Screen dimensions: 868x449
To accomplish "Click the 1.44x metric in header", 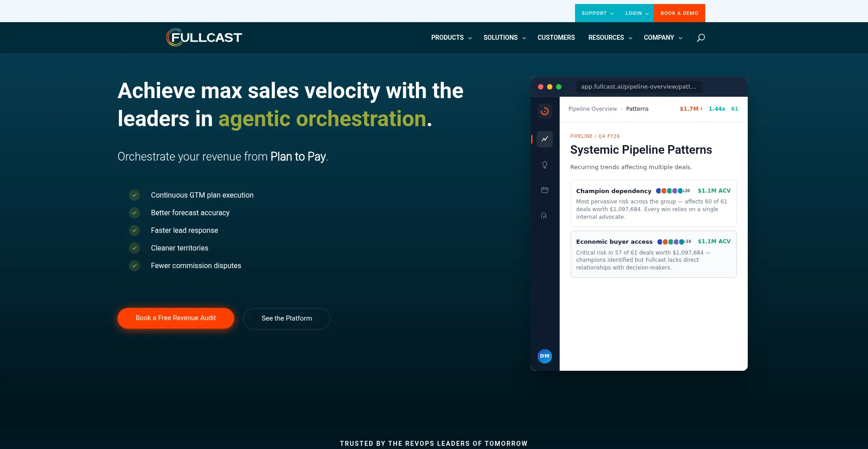I will pos(717,109).
